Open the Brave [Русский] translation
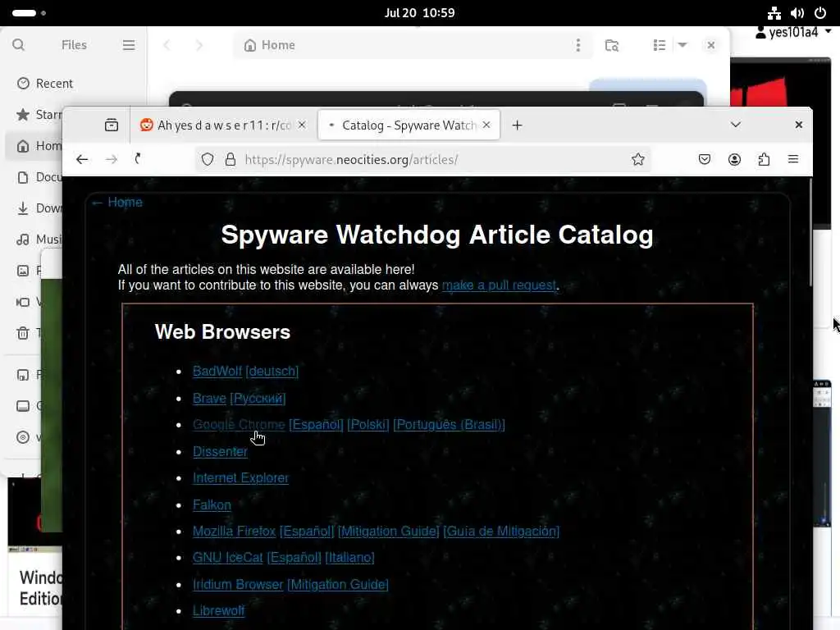Viewport: 840px width, 630px height. coord(258,398)
